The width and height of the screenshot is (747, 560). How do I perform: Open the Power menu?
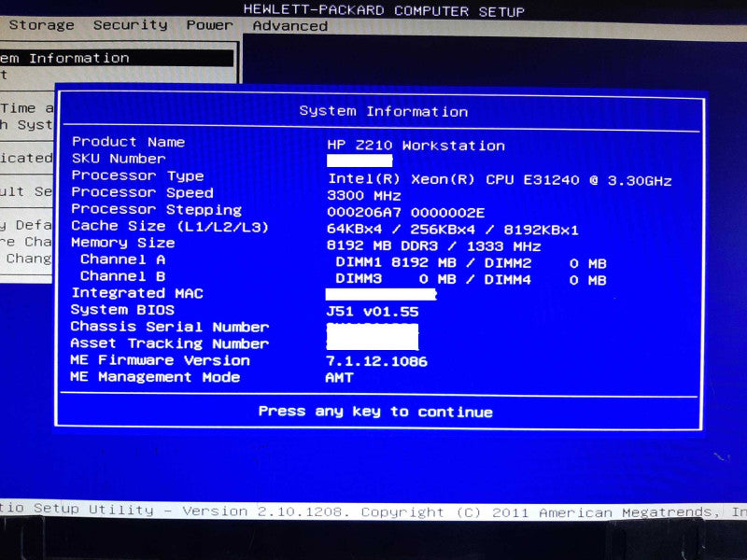point(209,25)
